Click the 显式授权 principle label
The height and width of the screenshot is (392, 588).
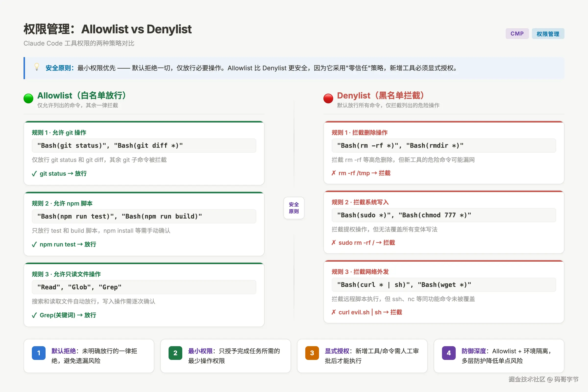click(337, 351)
